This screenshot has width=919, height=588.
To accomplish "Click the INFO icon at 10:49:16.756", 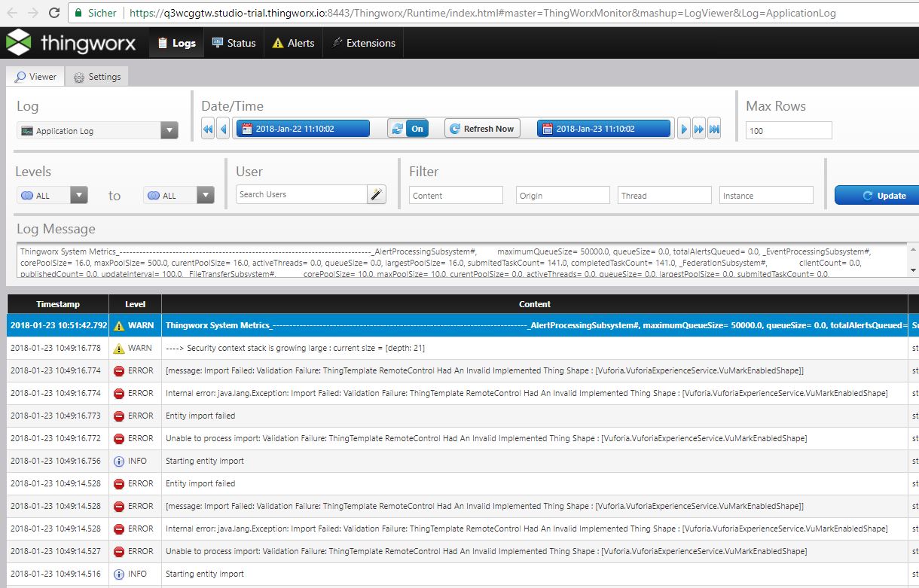I will [119, 461].
